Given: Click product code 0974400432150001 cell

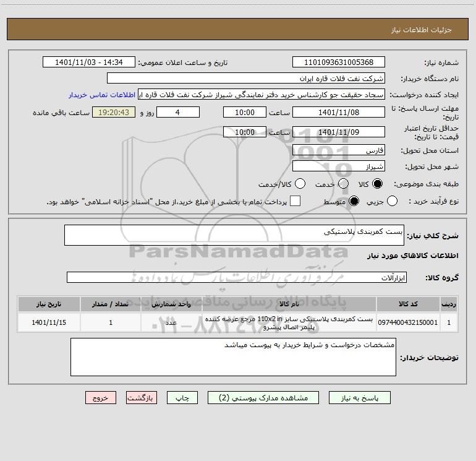Looking at the screenshot, I should [x=408, y=322].
